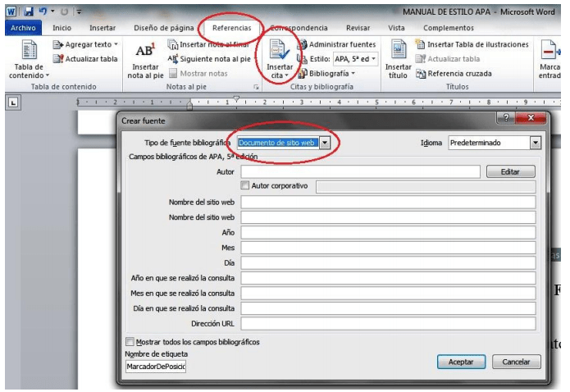The image size is (570, 392).
Task: Switch to the Insertar tab
Action: (x=103, y=28)
